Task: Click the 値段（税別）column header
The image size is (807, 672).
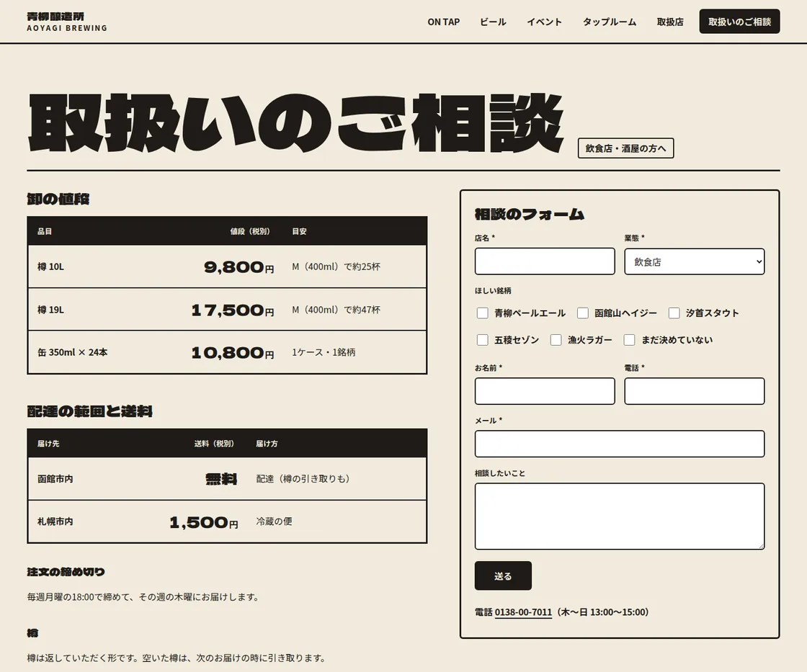Action: (x=249, y=231)
